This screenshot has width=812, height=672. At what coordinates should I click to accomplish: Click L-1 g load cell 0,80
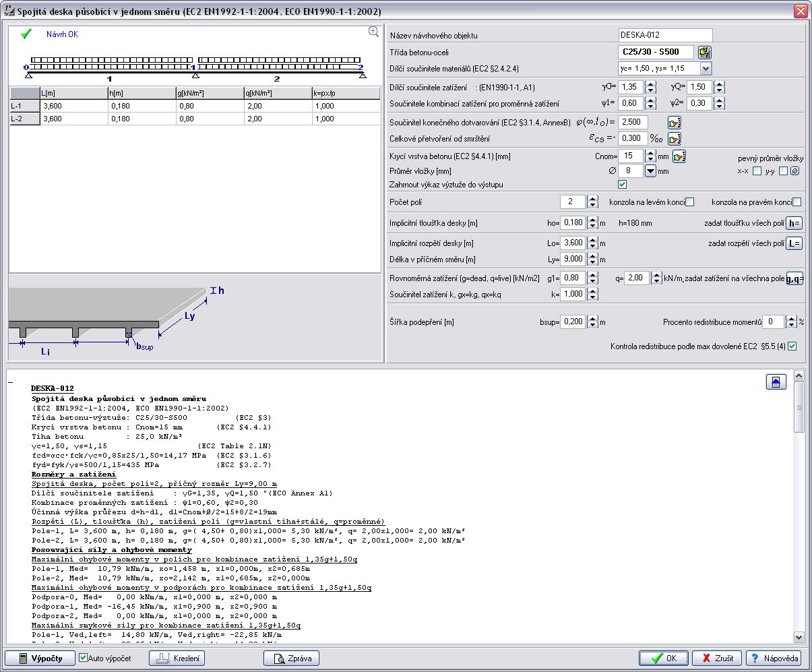[210, 106]
